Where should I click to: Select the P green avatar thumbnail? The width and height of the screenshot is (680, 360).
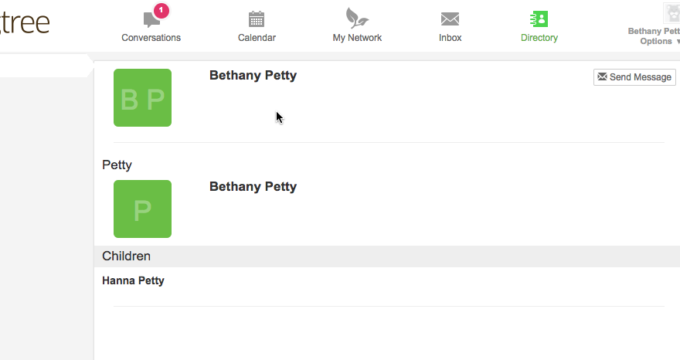(x=143, y=209)
